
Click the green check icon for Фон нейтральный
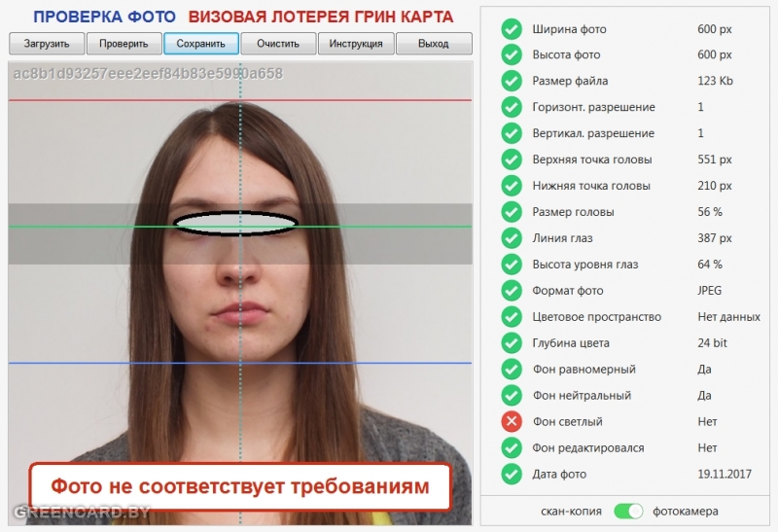click(512, 396)
